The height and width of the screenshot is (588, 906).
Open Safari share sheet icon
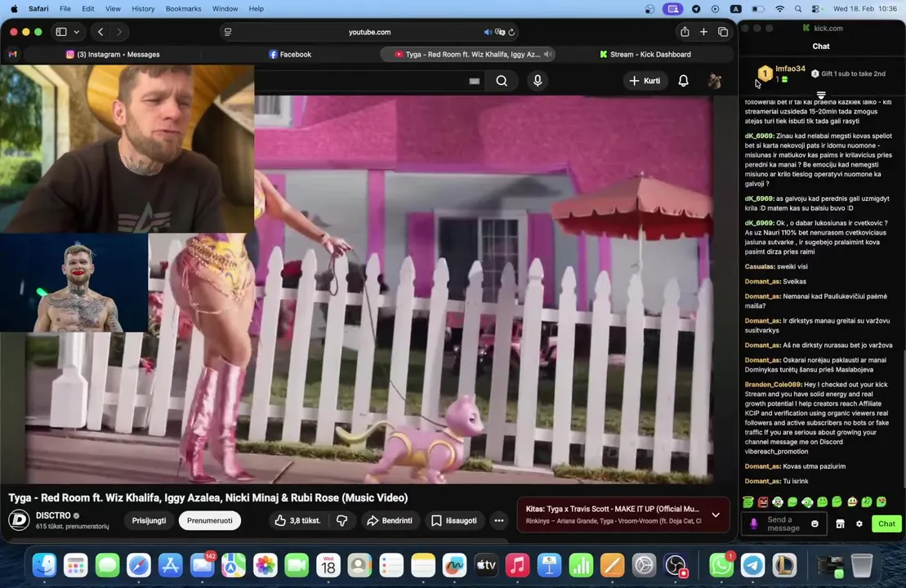[x=685, y=32]
